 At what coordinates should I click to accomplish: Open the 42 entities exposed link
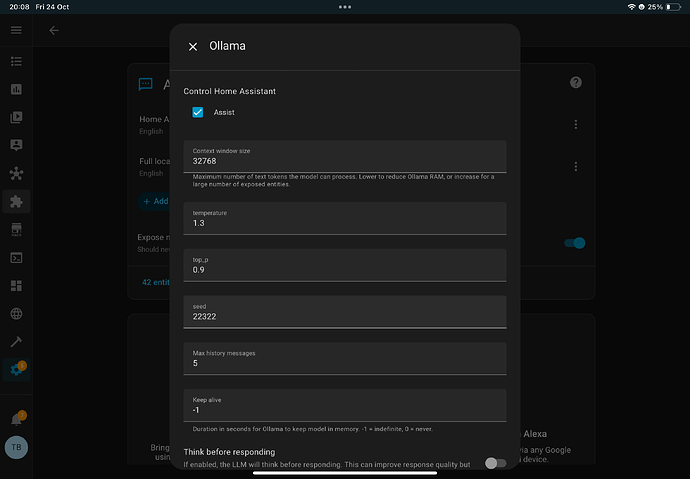pos(155,282)
